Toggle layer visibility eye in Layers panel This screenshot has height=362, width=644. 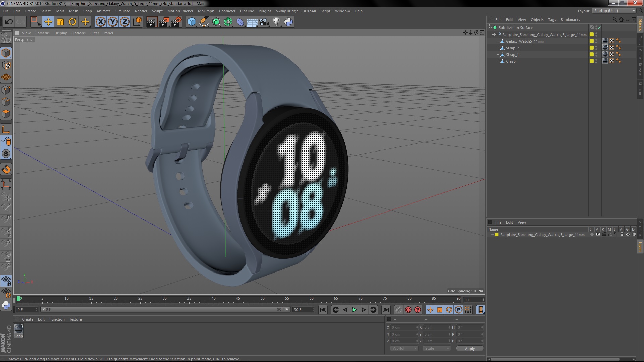click(x=598, y=235)
